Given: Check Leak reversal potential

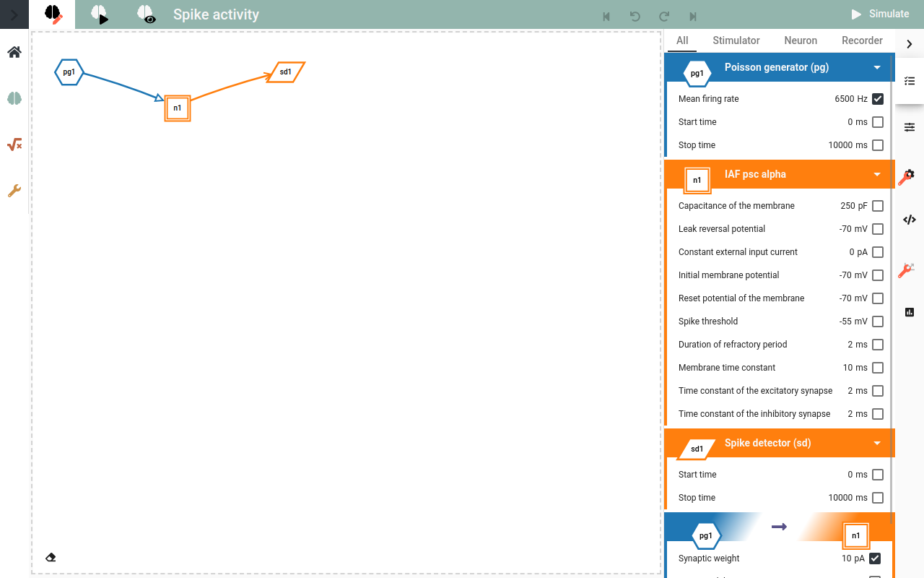Looking at the screenshot, I should point(878,229).
